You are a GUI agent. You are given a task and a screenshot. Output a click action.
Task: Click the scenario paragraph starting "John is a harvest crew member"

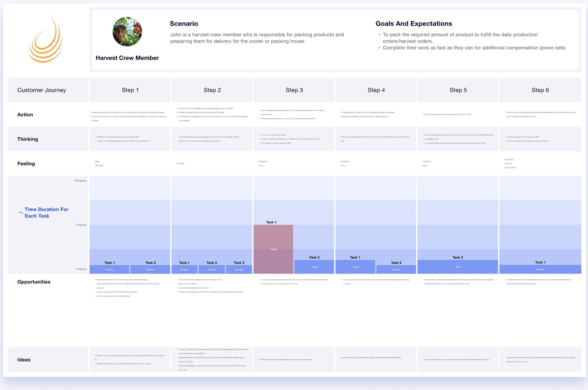point(257,38)
